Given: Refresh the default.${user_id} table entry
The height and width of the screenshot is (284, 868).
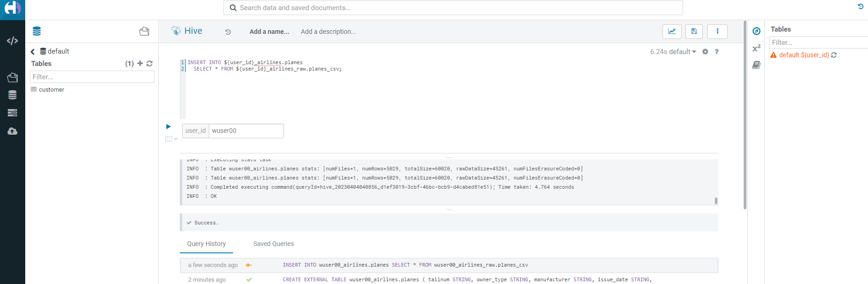Looking at the screenshot, I should pos(834,55).
